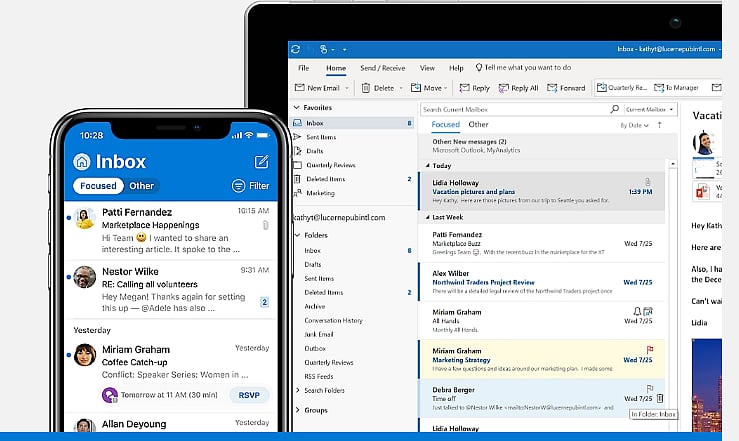739x441 pixels.
Task: Collapse the Favorites folder group
Action: pyautogui.click(x=296, y=106)
